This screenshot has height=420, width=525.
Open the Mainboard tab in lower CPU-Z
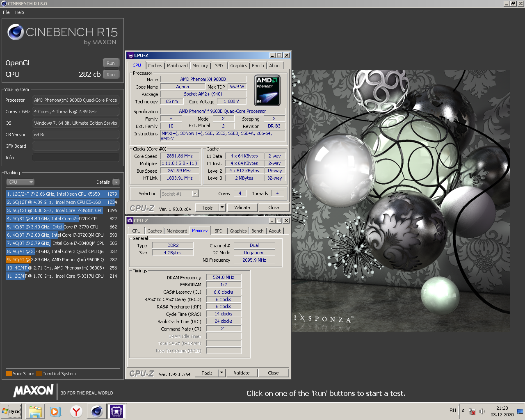(177, 231)
